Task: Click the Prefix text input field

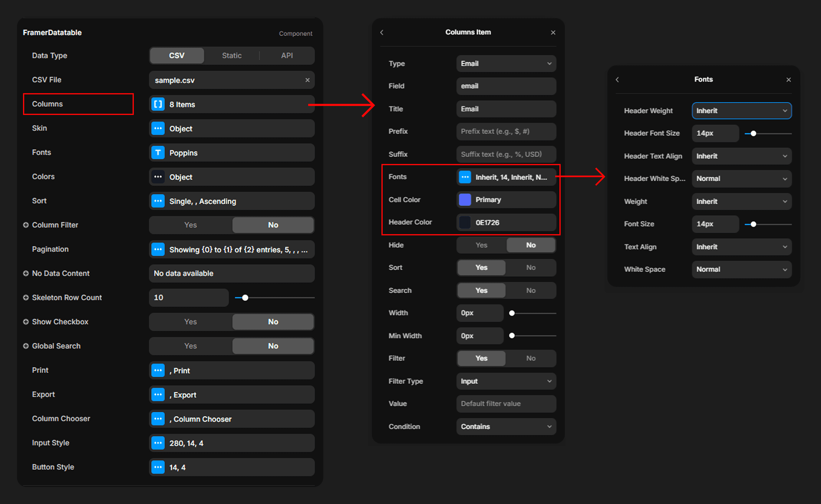Action: click(506, 131)
